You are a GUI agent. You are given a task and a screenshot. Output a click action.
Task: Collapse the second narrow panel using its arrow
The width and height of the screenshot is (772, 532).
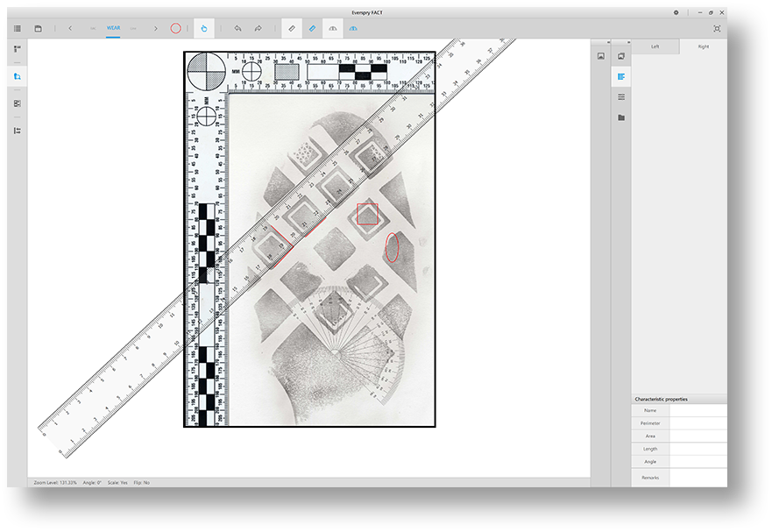pyautogui.click(x=628, y=42)
